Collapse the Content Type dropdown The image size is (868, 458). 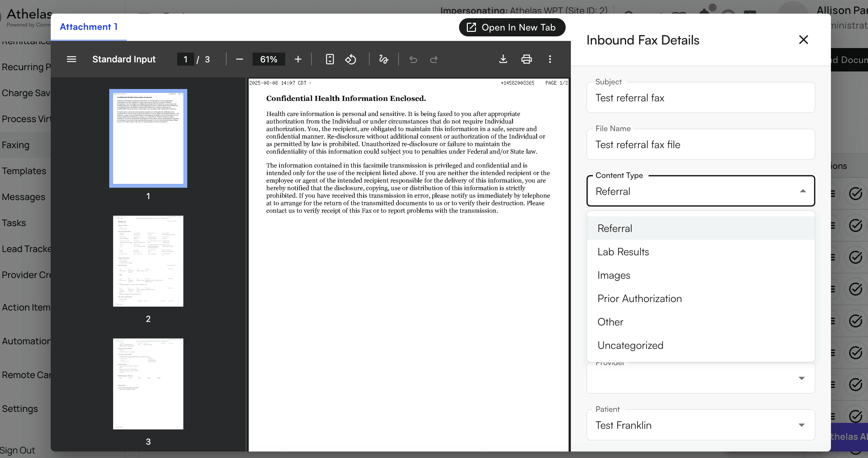(x=803, y=191)
